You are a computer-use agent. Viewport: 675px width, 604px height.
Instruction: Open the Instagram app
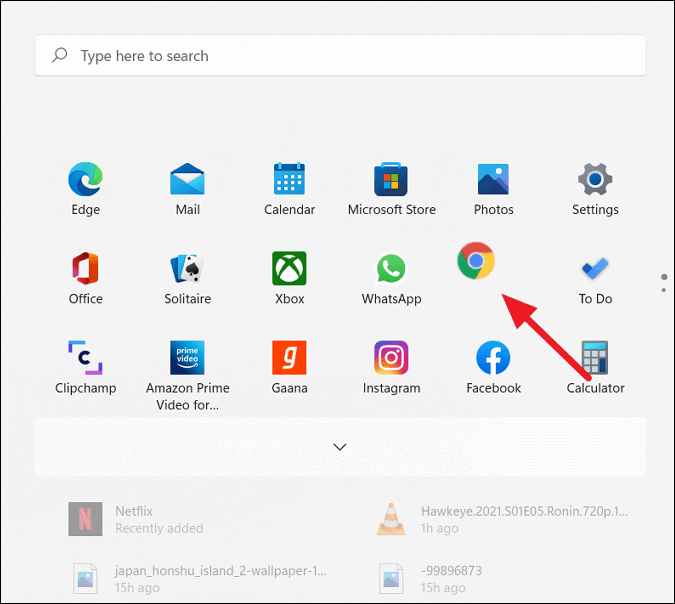click(x=391, y=367)
